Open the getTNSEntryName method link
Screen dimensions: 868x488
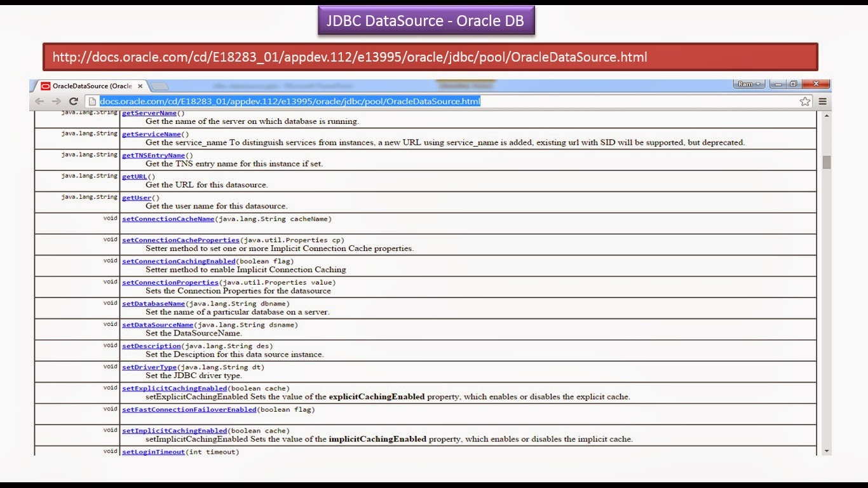pos(153,155)
